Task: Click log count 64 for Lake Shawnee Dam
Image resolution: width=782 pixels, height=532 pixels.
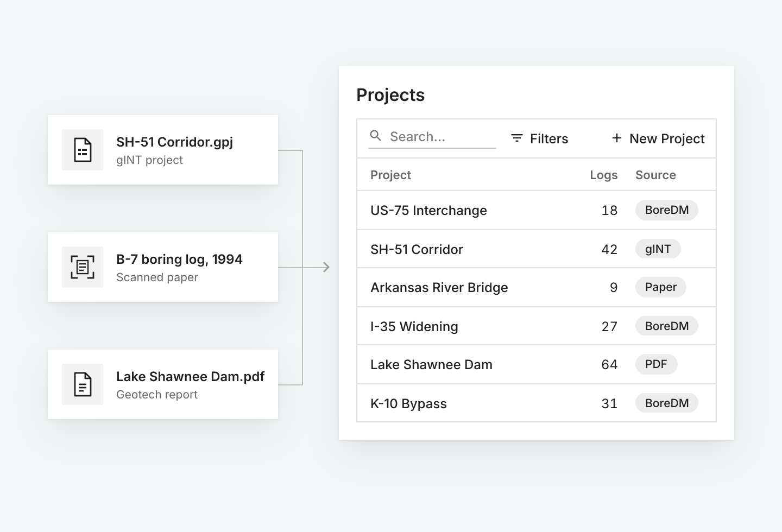Action: [x=609, y=365]
